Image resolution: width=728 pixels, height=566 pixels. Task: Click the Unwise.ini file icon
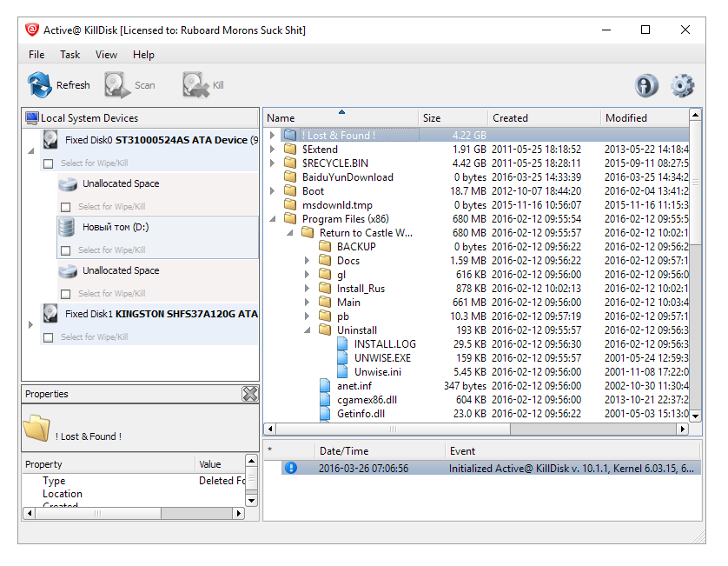click(x=342, y=372)
